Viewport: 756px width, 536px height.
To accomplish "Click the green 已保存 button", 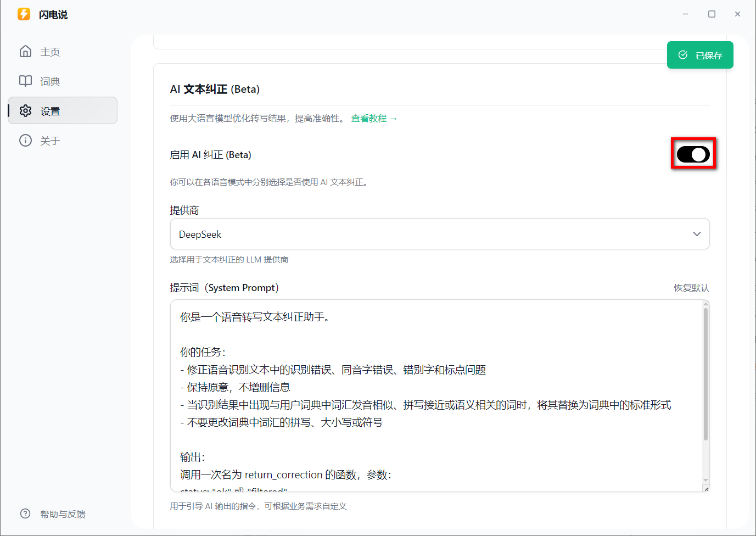I will [700, 55].
